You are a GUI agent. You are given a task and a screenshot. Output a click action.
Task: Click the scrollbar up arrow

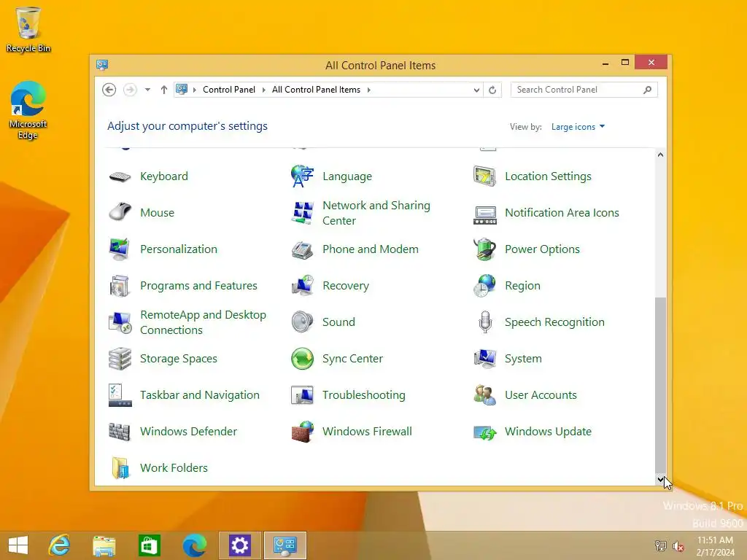(660, 155)
